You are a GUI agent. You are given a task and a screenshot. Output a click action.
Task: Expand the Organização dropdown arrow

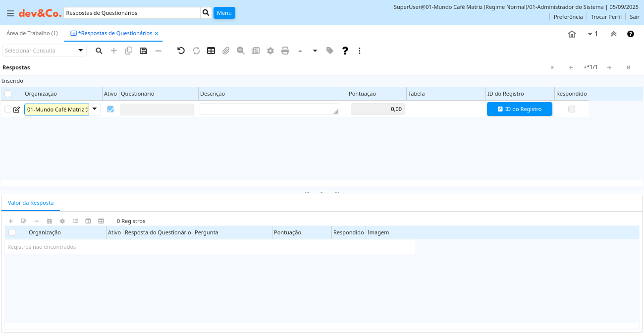(x=95, y=109)
